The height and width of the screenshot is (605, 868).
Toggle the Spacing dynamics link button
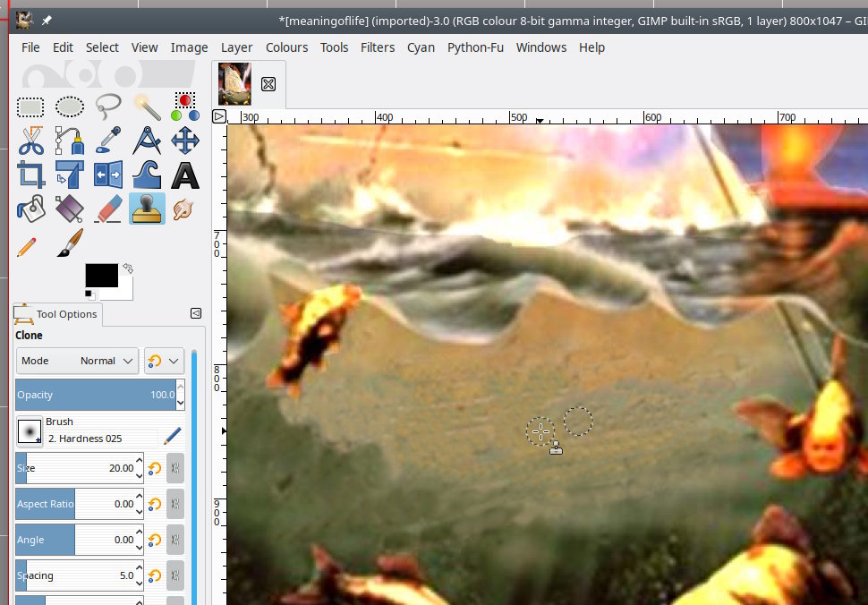coord(174,575)
